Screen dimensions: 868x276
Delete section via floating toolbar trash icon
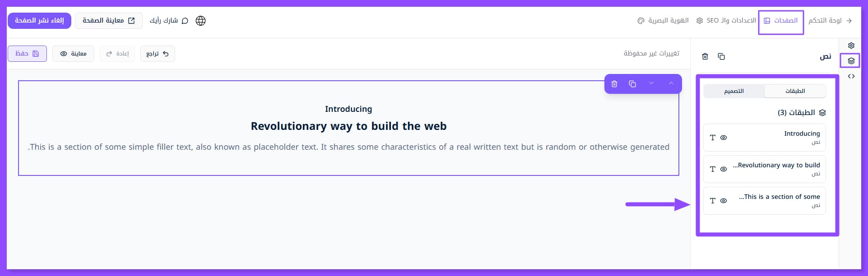(x=614, y=84)
